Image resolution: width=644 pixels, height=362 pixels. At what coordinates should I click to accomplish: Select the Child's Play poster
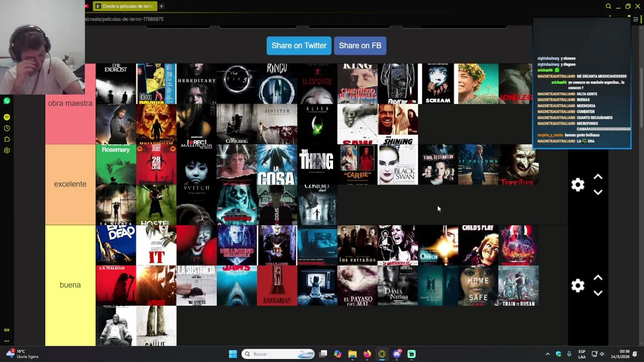point(478,245)
